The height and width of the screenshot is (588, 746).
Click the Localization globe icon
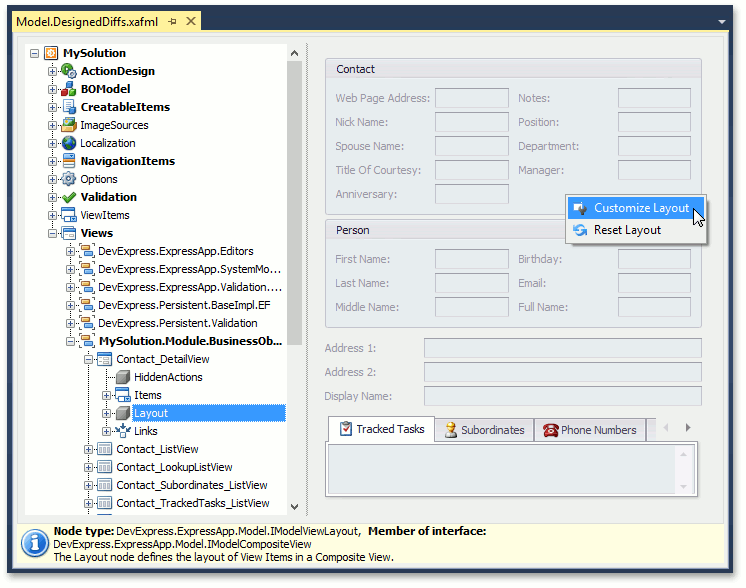pos(69,143)
